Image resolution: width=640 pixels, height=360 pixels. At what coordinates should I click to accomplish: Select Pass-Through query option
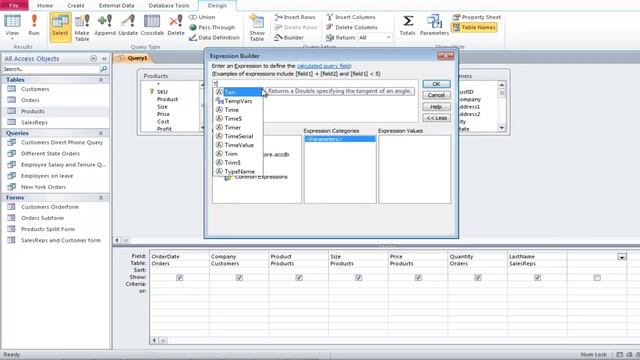point(212,27)
